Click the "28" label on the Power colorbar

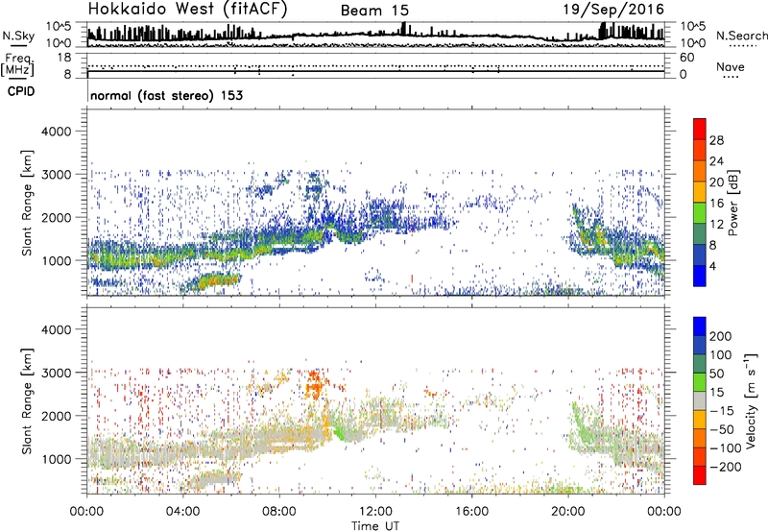coord(716,140)
